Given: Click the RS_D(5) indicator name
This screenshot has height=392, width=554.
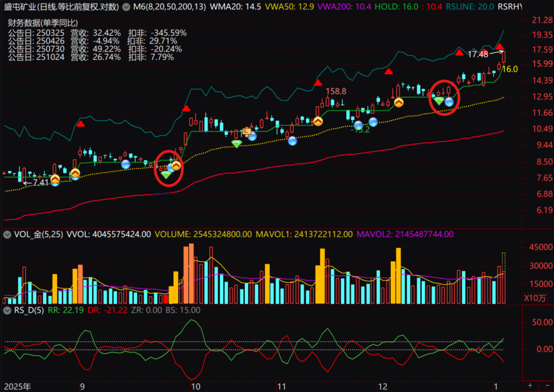Looking at the screenshot, I should tap(29, 311).
